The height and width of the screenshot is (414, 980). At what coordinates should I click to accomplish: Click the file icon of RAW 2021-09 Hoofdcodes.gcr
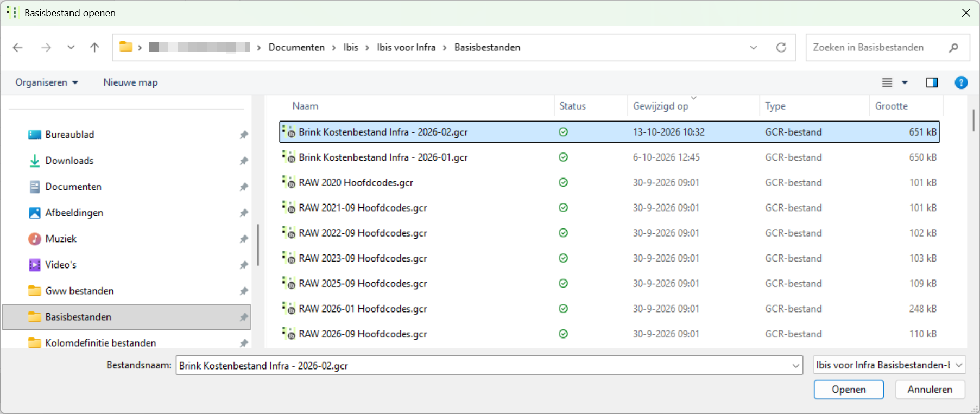[289, 207]
